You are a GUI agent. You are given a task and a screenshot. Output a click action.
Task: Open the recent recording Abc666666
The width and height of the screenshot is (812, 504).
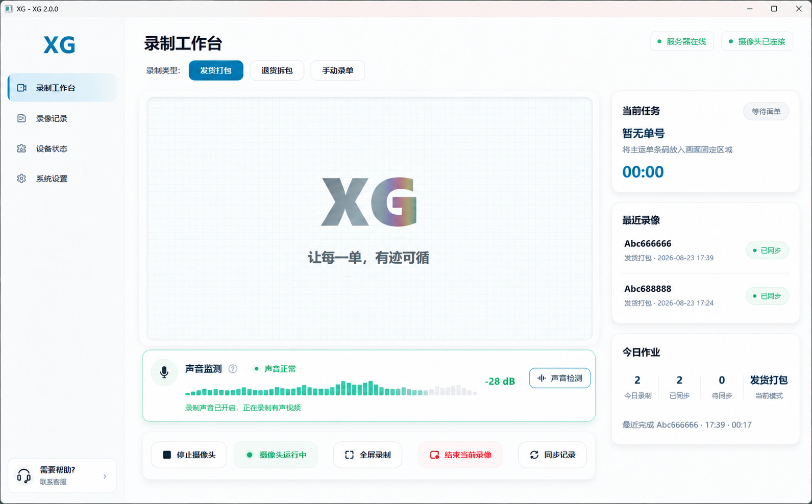(705, 250)
